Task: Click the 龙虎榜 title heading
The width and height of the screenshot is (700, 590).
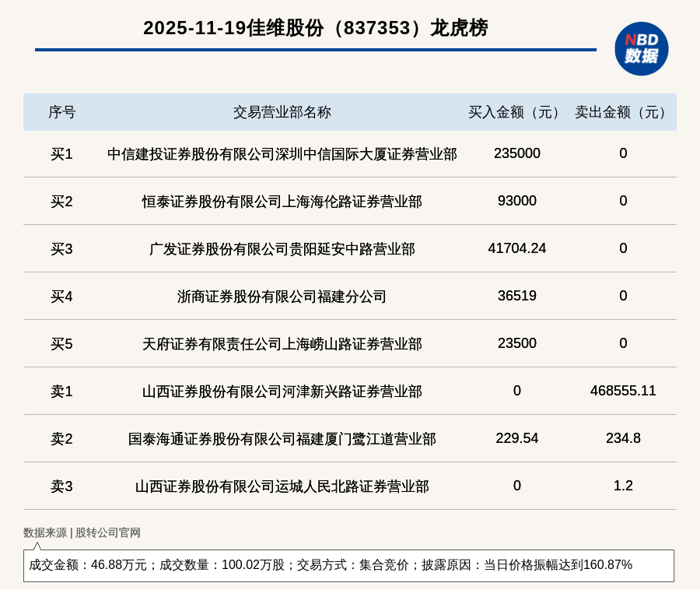Action: [315, 28]
